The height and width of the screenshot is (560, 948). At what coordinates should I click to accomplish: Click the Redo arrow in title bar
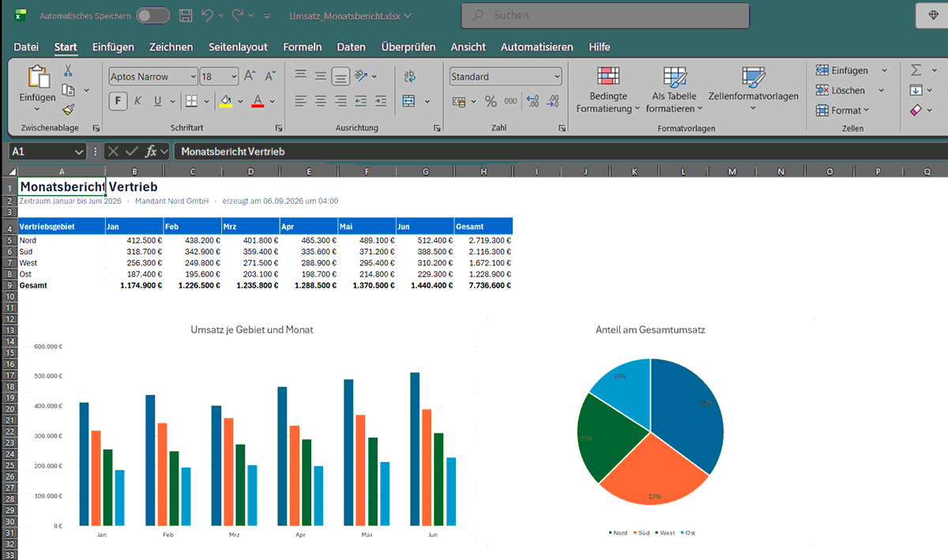tap(238, 15)
